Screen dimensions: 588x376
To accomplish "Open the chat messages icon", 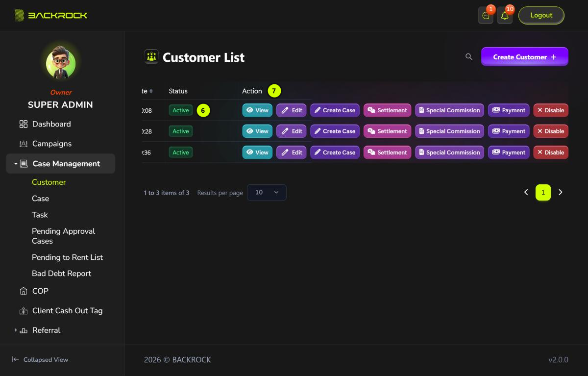I will click(x=486, y=16).
